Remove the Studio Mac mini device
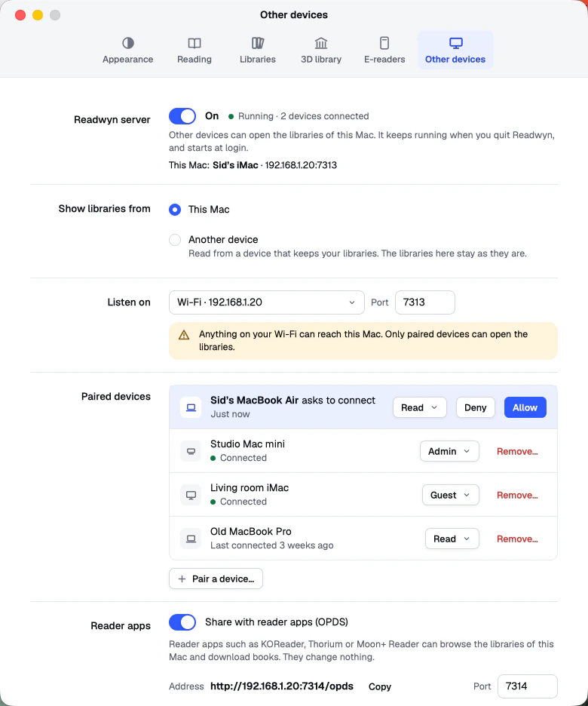The image size is (588, 706). [x=517, y=452]
